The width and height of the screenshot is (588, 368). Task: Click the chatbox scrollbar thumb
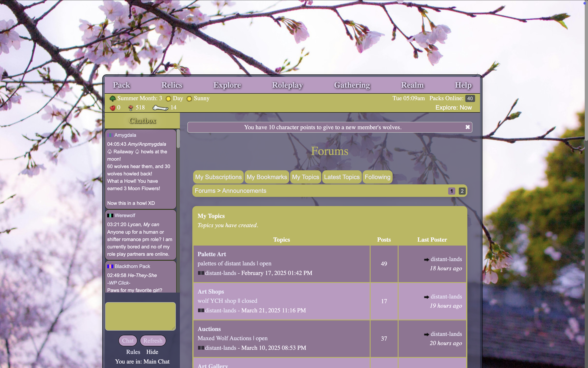(x=178, y=138)
